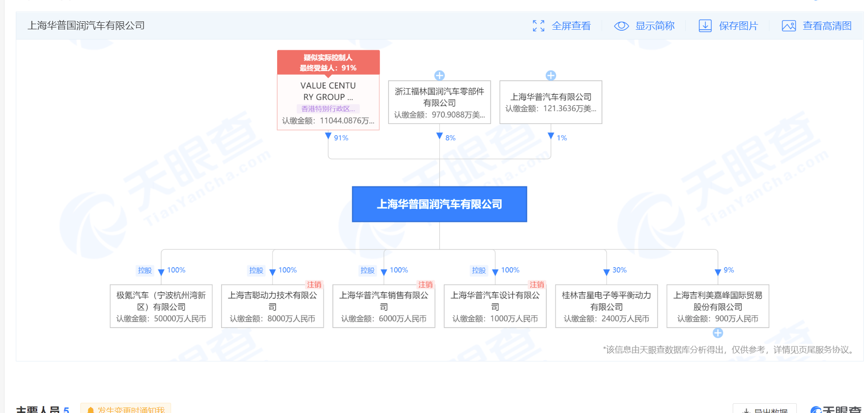Click 注销 badge on 上海华普汽车设计
Screen dimensions: 868x413
pyautogui.click(x=537, y=285)
